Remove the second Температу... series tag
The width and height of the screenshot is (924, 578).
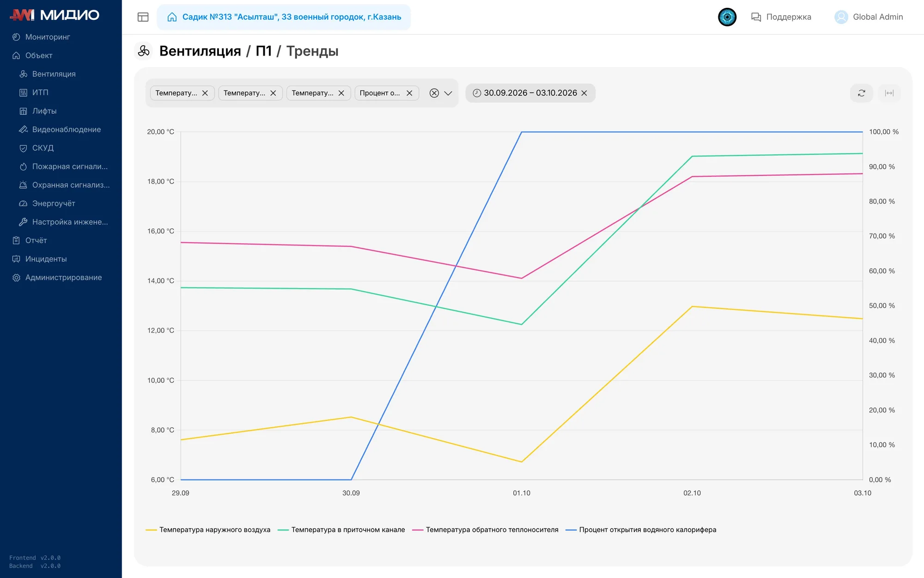(x=273, y=93)
